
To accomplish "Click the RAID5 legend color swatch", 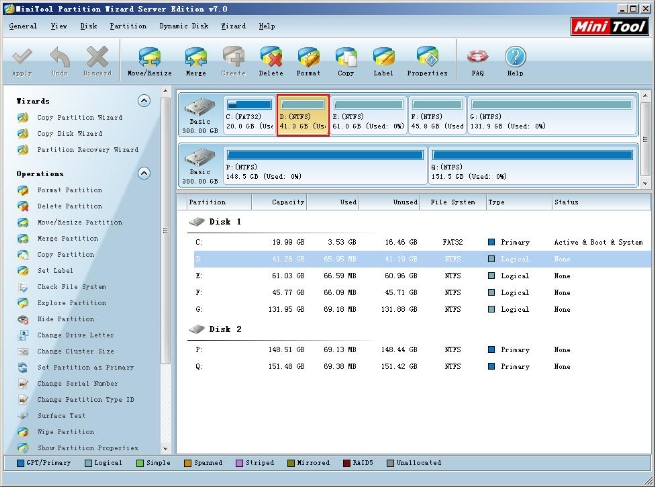I will point(346,463).
